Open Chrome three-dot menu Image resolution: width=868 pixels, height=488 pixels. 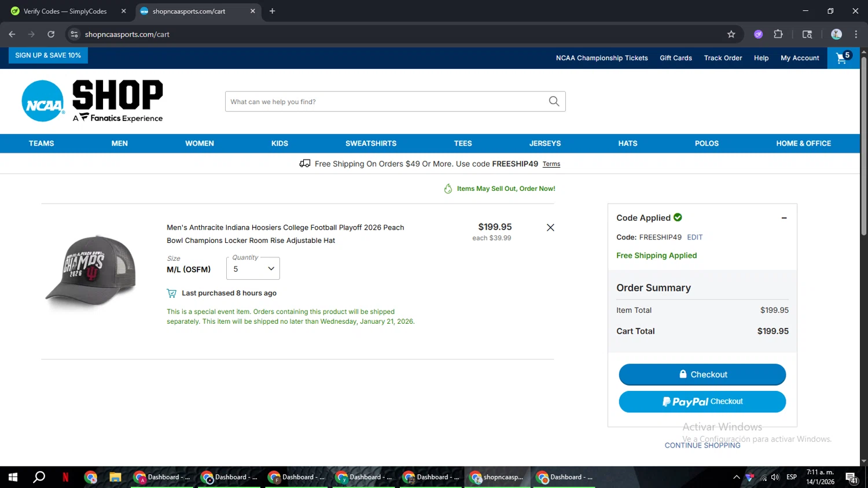click(x=856, y=34)
